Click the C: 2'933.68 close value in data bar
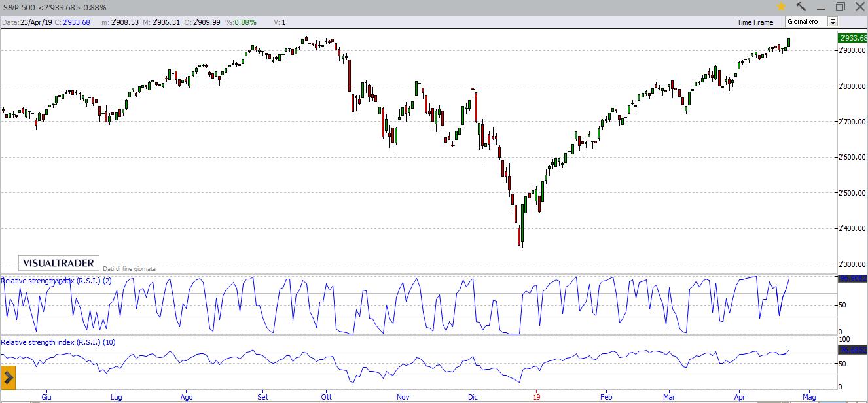This screenshot has height=403, width=868. point(71,21)
